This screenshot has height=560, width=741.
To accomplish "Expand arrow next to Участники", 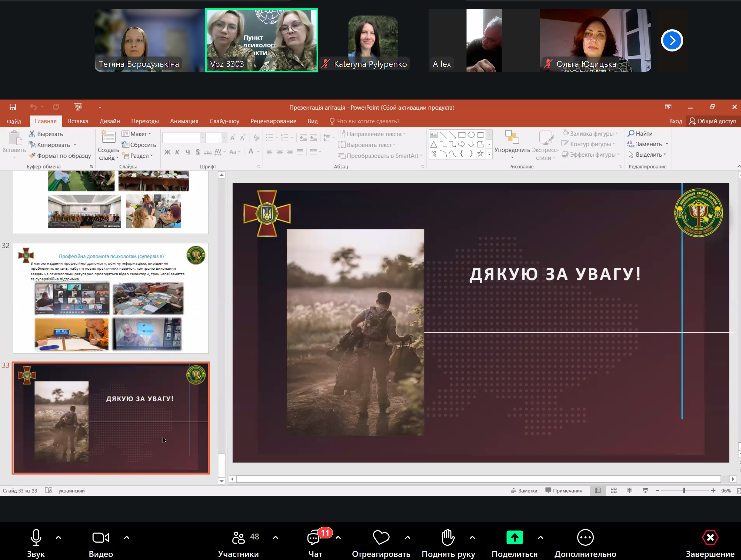I will (276, 537).
